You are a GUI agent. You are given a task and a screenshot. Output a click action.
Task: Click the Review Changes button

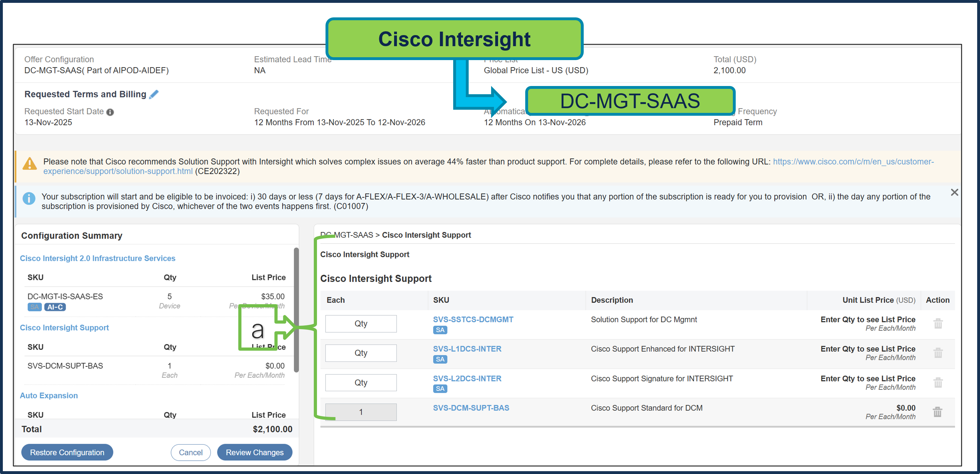[x=254, y=452]
